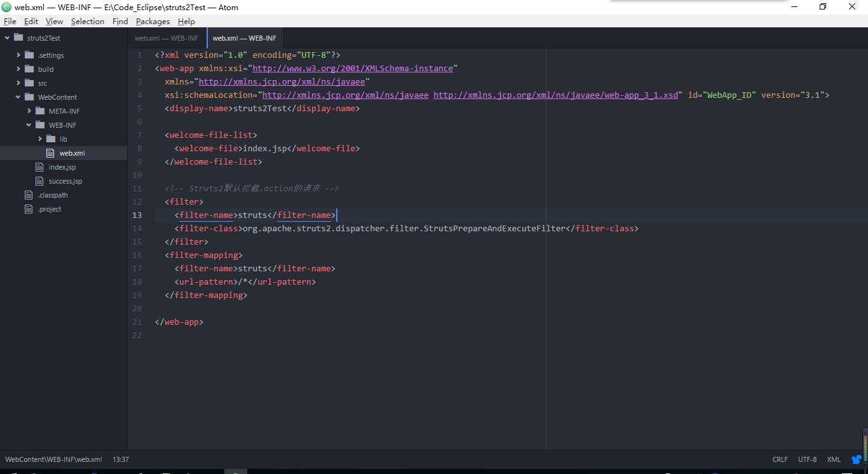Click the encoding="UTF-8" attribute on line 1
Viewport: 868px width, 474px height.
point(292,55)
